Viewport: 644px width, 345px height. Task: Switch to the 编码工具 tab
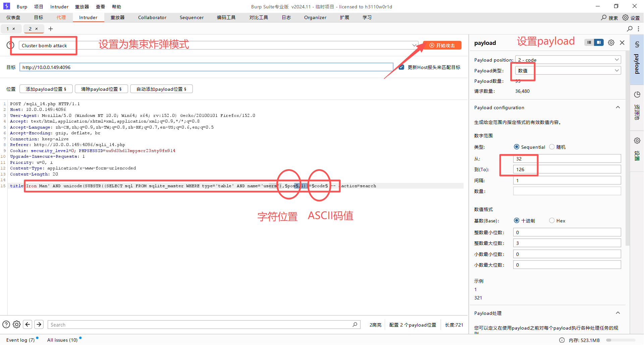[226, 17]
